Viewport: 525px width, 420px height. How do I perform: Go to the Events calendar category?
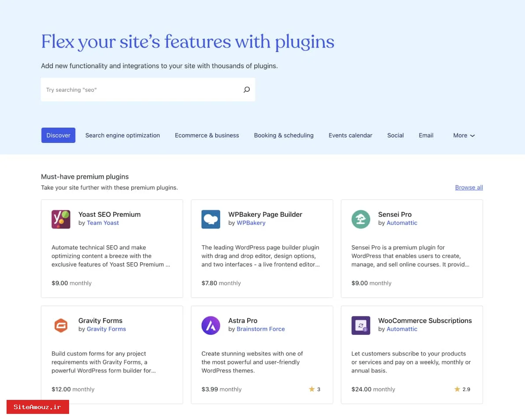pos(350,135)
